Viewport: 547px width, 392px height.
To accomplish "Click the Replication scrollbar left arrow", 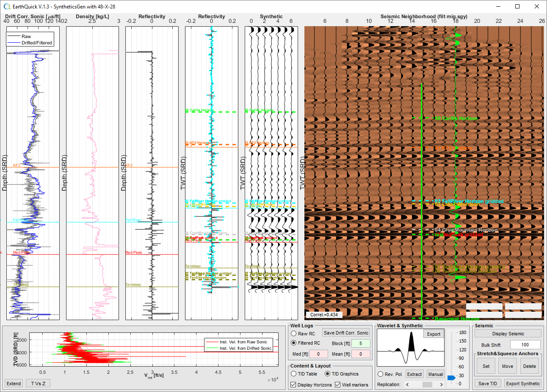I will click(x=407, y=384).
